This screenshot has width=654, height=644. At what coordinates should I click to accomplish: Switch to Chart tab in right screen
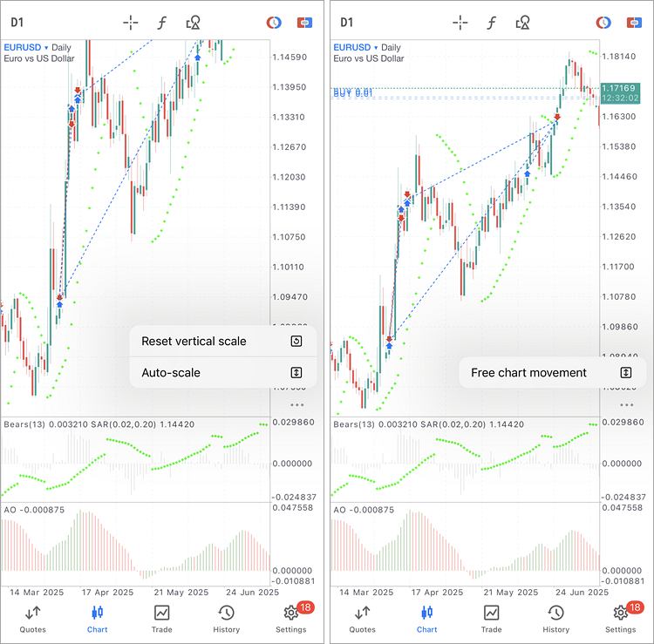pos(426,618)
